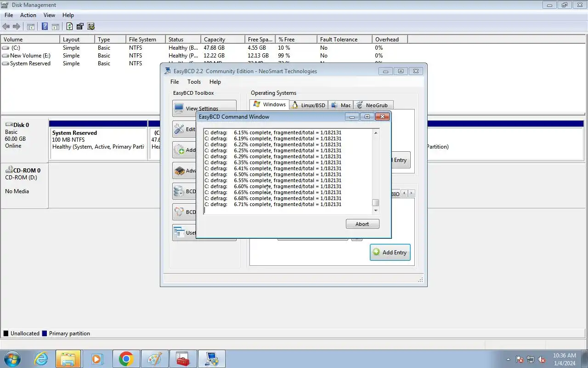Click the volume speaker tray icon
588x368 pixels.
click(x=542, y=359)
